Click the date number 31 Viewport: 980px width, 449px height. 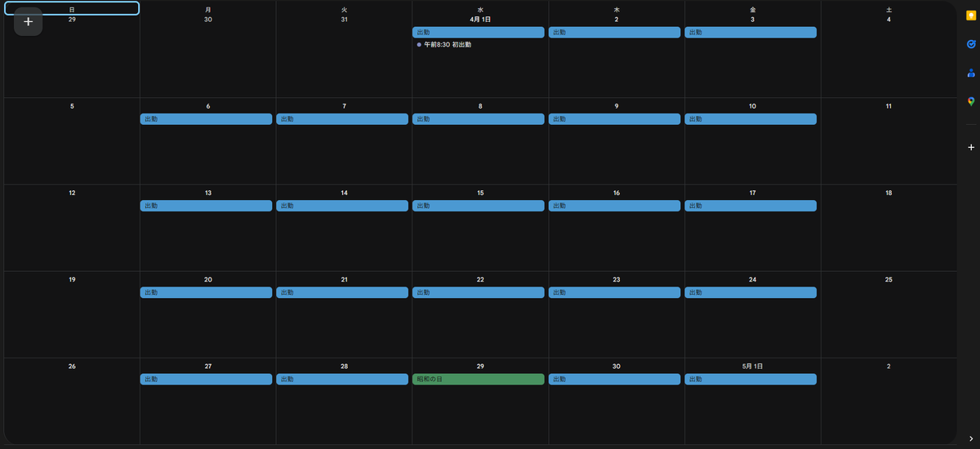pyautogui.click(x=344, y=20)
